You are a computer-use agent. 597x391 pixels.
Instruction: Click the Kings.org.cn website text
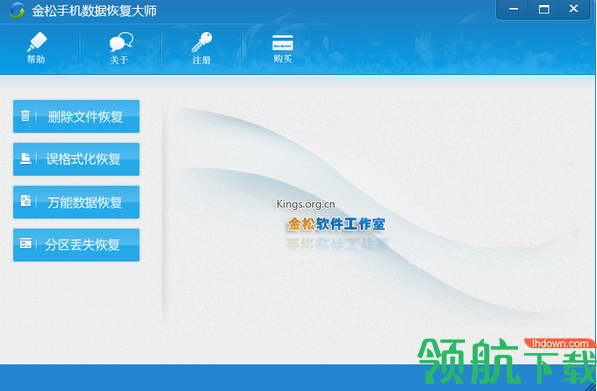coord(306,204)
